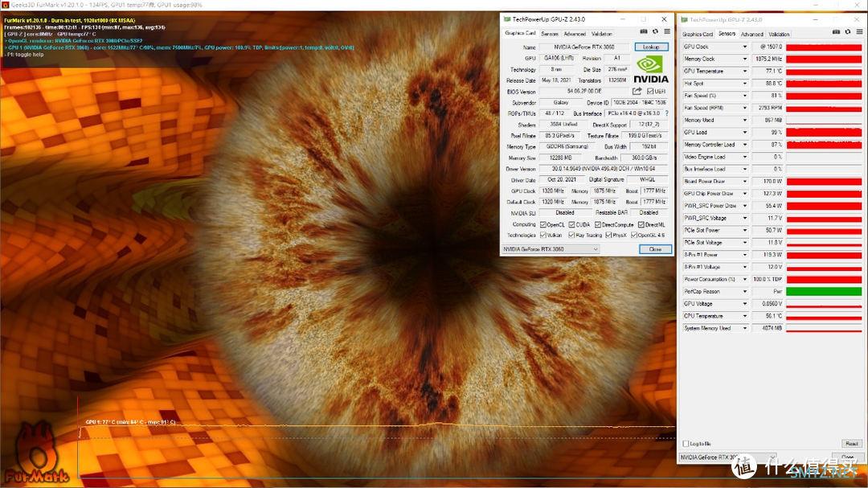Open GPU selector dropdown in Sensors window
Viewport: 868px width, 488px height.
click(x=728, y=457)
